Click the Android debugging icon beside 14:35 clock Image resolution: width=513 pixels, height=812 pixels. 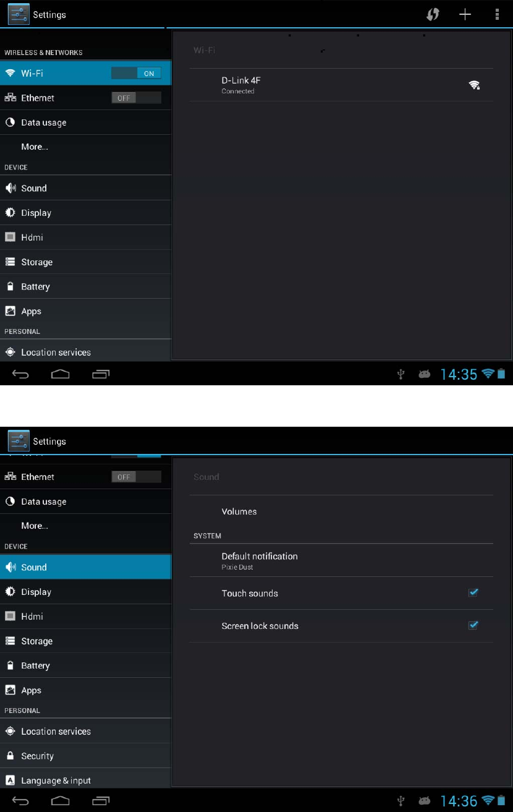(x=425, y=374)
